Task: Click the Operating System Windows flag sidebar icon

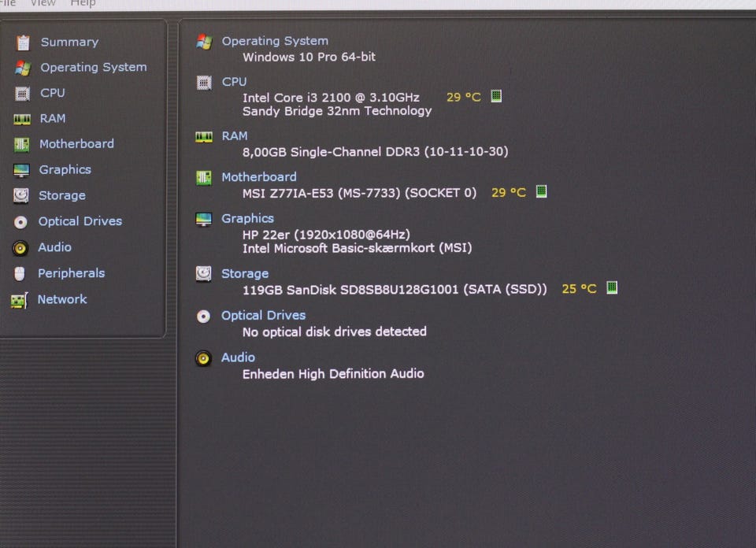Action: coord(23,68)
